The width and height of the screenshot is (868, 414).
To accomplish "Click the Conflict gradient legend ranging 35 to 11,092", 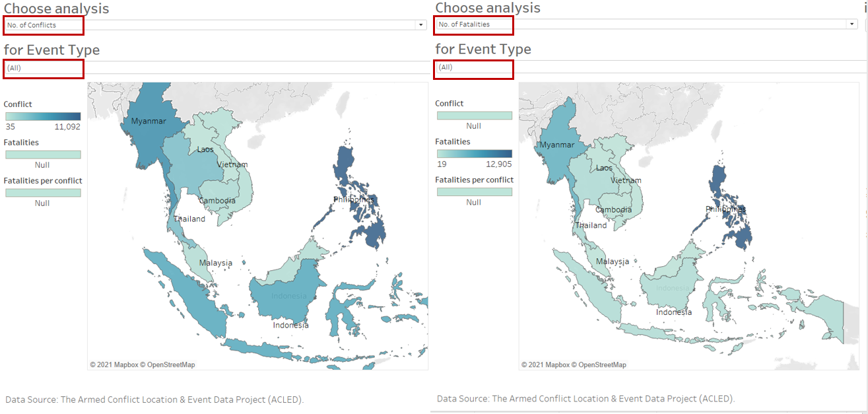I will pyautogui.click(x=43, y=116).
